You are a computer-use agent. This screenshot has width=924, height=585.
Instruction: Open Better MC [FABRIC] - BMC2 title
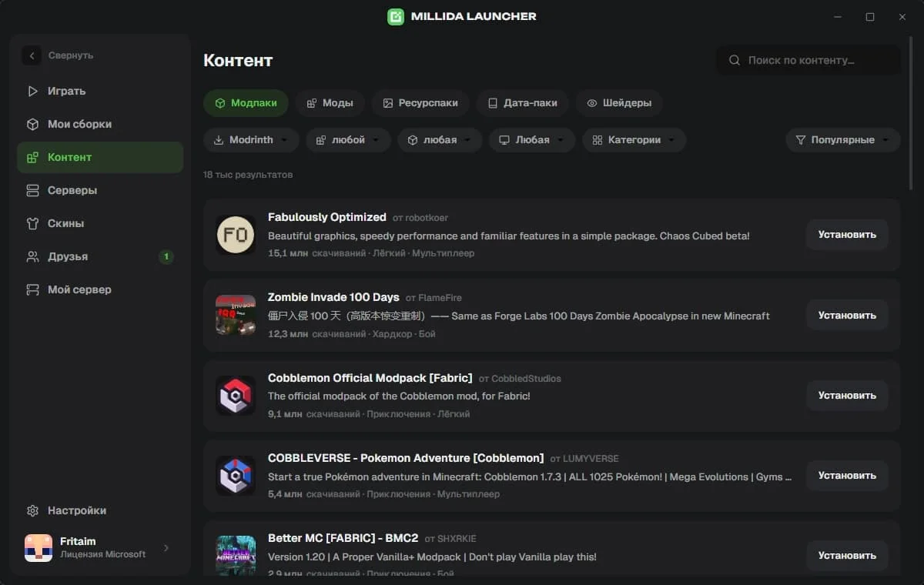343,538
